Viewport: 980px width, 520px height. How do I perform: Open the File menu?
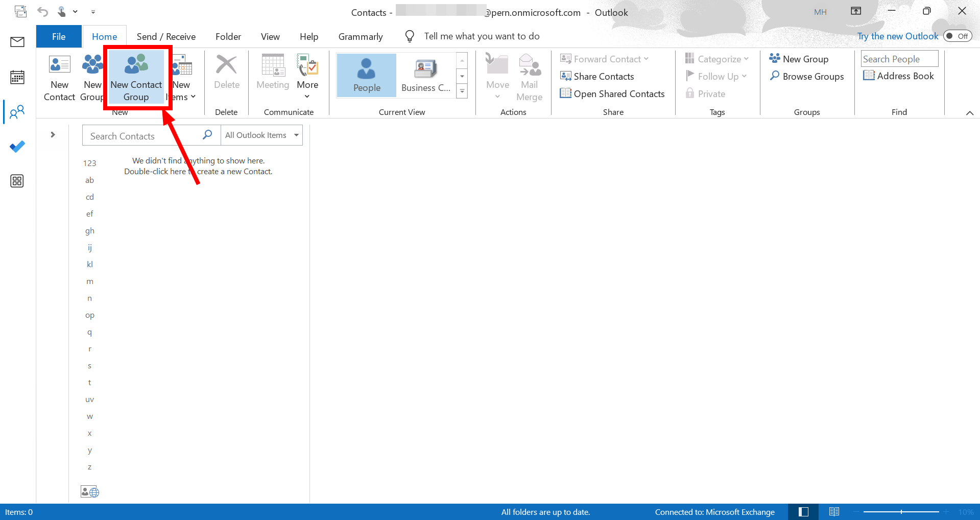tap(58, 36)
